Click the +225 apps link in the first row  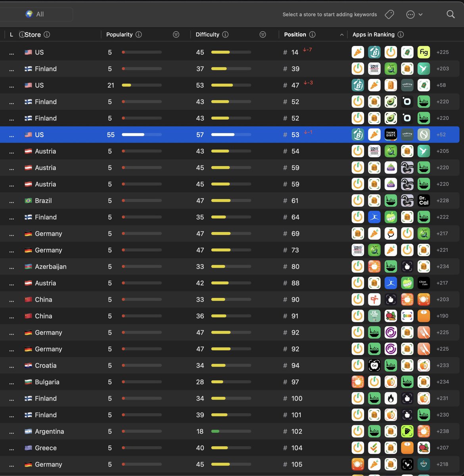tap(442, 52)
